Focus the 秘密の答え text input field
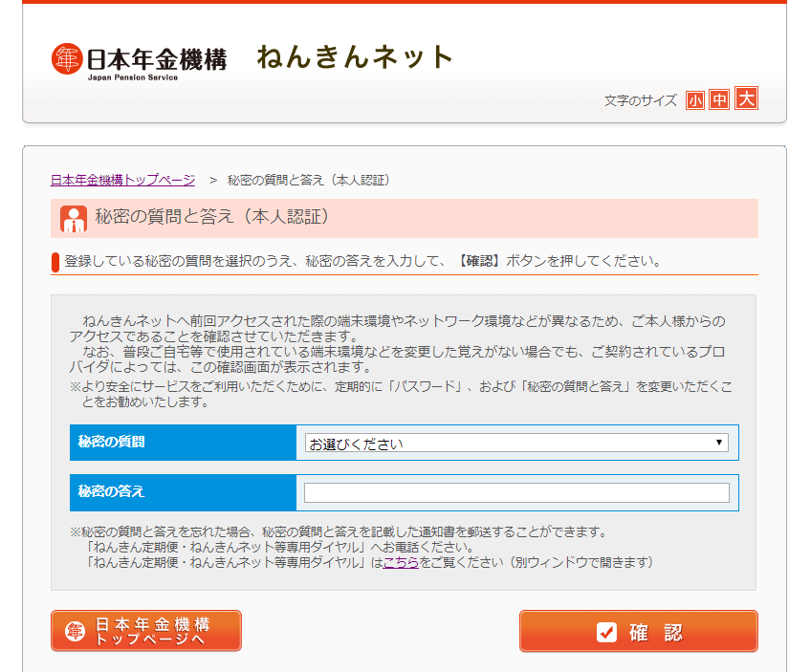Viewport: 811px width, 672px height. point(516,492)
